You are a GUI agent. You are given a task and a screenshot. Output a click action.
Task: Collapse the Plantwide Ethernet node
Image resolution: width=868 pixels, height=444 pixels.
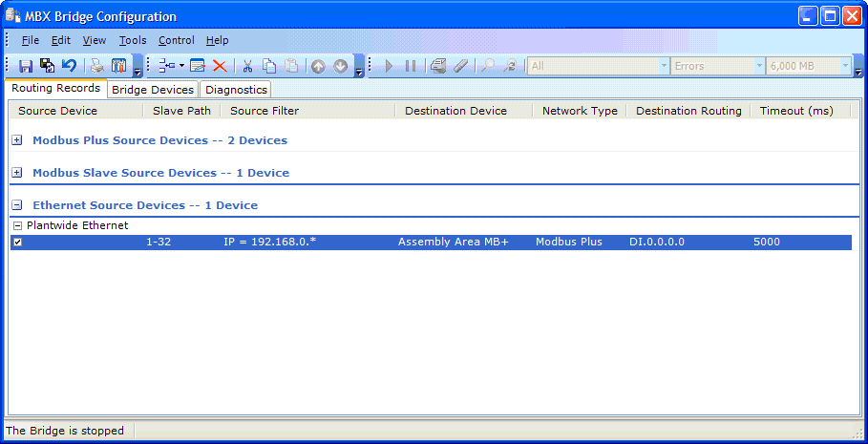(x=17, y=225)
